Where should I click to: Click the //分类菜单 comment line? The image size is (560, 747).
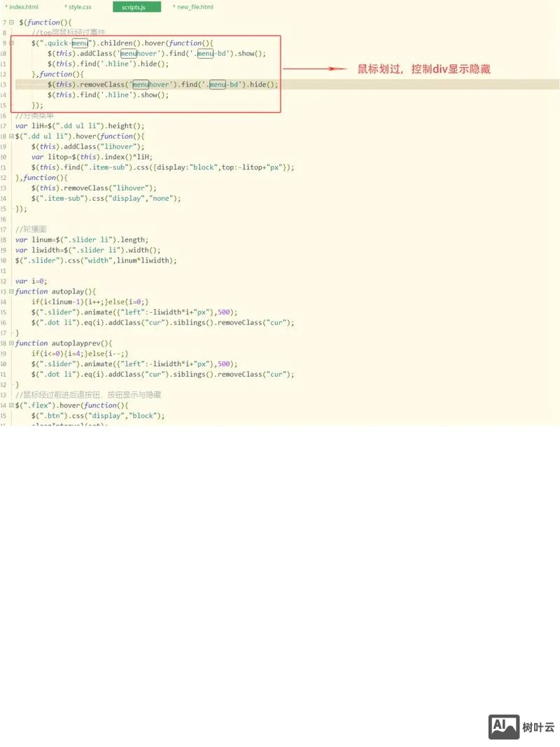(x=35, y=116)
